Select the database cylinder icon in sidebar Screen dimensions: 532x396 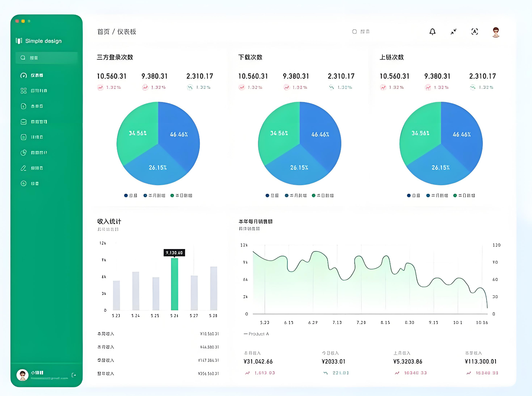point(23,122)
